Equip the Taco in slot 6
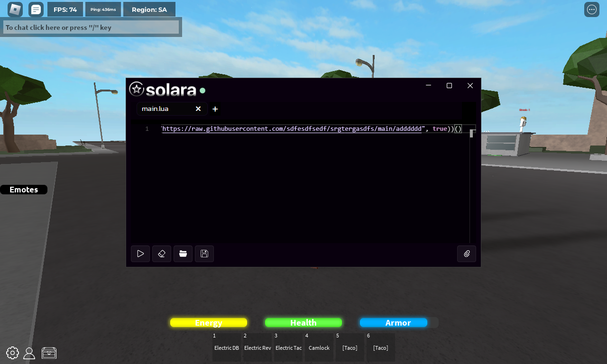This screenshot has width=607, height=364. [381, 347]
